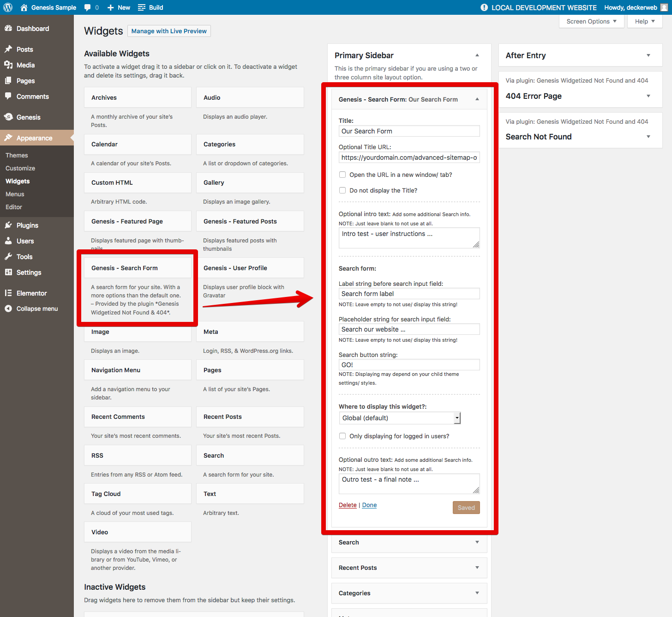This screenshot has width=672, height=617.
Task: Click the plus New icon in admin bar
Action: point(110,7)
